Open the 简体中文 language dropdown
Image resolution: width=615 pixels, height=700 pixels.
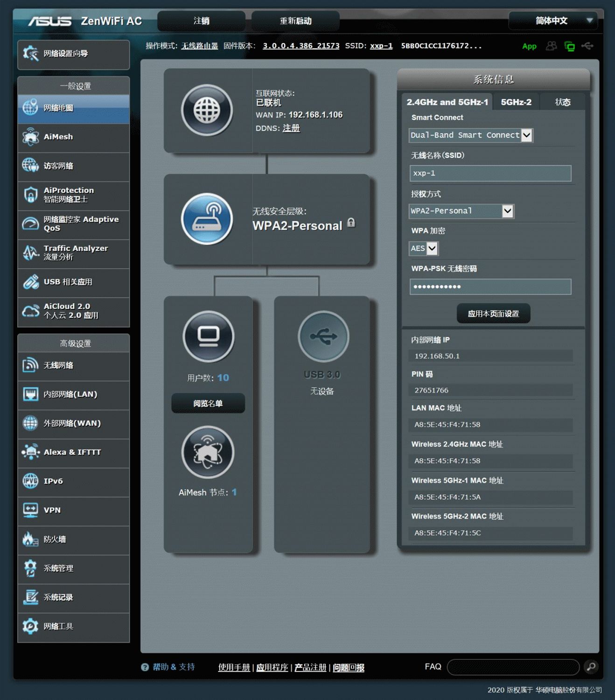(553, 21)
